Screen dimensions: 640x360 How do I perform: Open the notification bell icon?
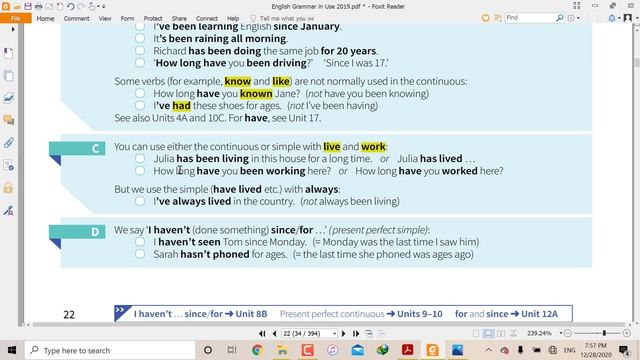point(612,18)
